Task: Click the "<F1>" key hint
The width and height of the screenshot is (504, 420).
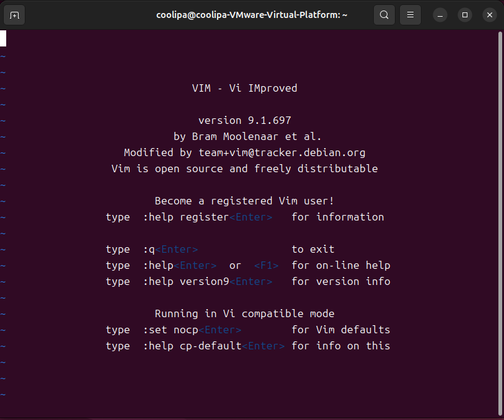Action: [x=267, y=266]
